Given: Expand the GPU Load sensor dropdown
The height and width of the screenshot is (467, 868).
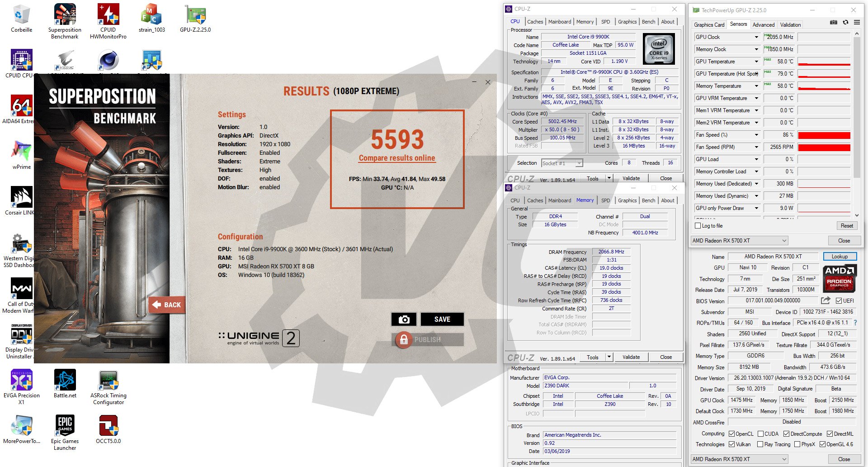Looking at the screenshot, I should (756, 159).
